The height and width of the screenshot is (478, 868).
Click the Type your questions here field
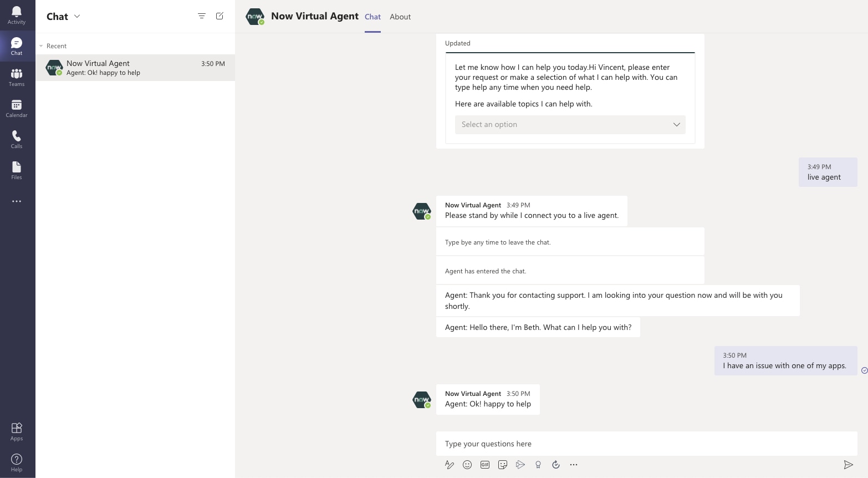(610, 444)
